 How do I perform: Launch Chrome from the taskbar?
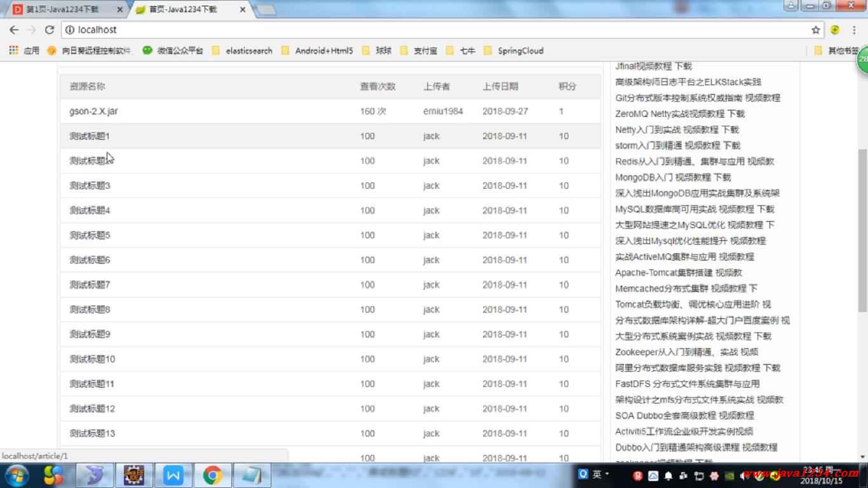point(212,475)
